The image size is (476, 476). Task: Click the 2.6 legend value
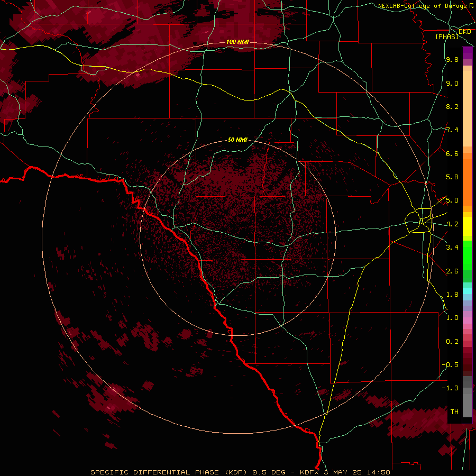[452, 271]
